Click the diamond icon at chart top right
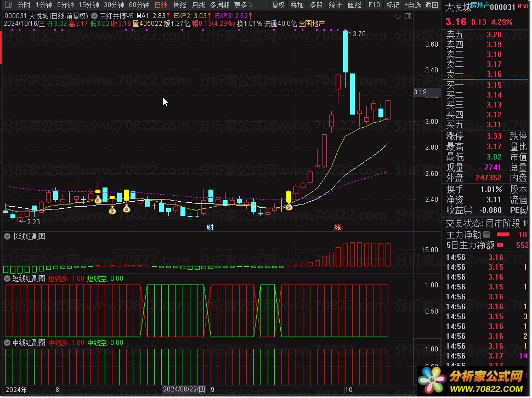The image size is (532, 398). coord(398,16)
